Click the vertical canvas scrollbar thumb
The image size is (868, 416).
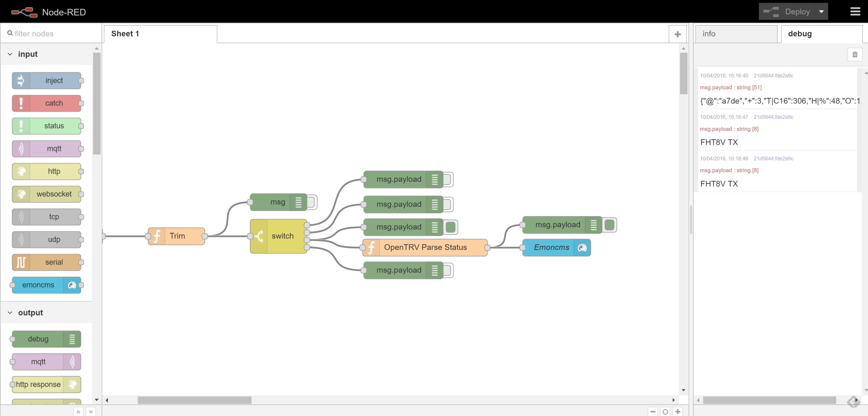684,73
